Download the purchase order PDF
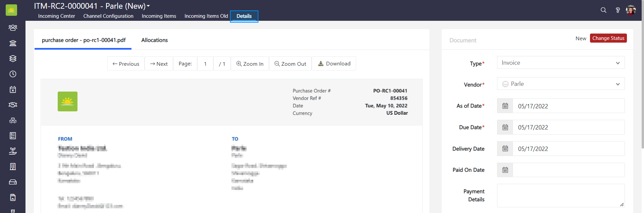This screenshot has height=213, width=644. (334, 64)
